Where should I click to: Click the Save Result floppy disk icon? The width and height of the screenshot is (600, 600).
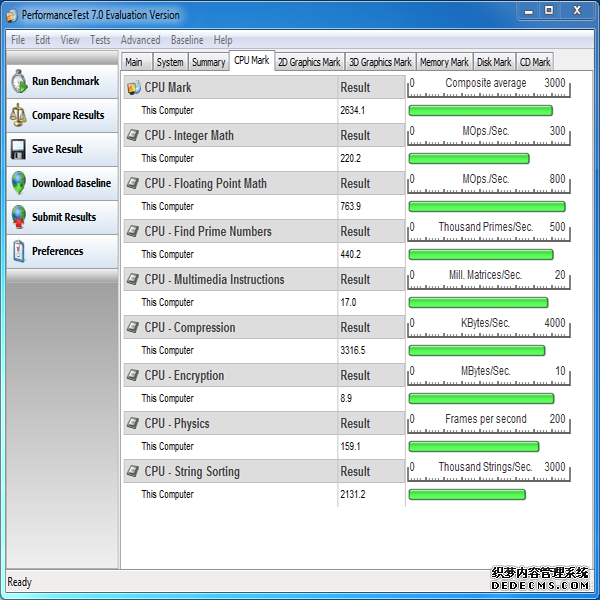18,149
